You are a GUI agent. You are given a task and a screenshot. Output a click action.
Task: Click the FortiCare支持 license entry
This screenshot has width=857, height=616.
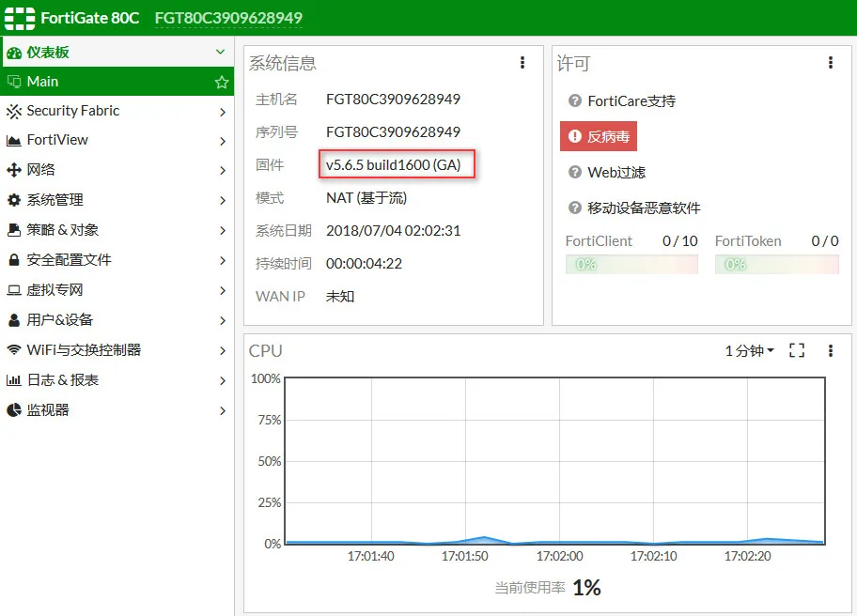point(622,101)
